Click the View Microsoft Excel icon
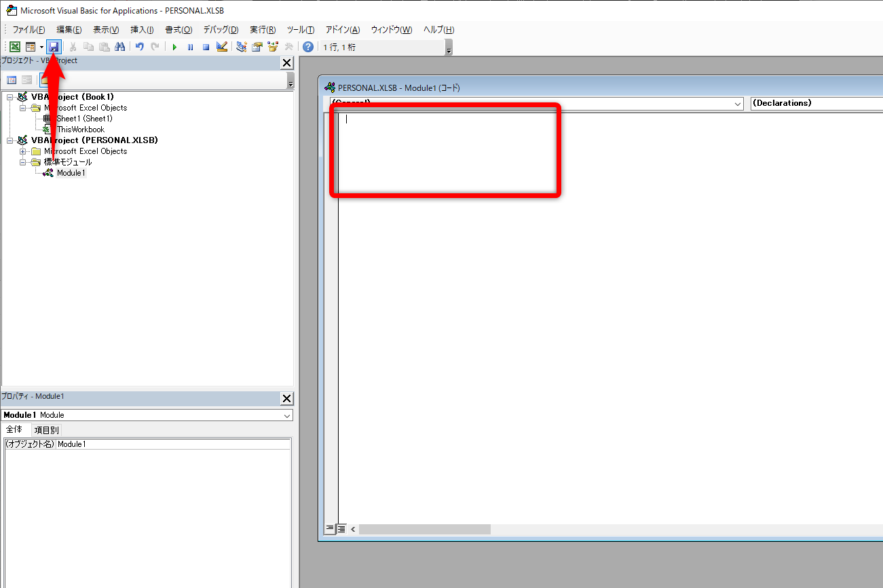The height and width of the screenshot is (588, 883). coord(14,47)
